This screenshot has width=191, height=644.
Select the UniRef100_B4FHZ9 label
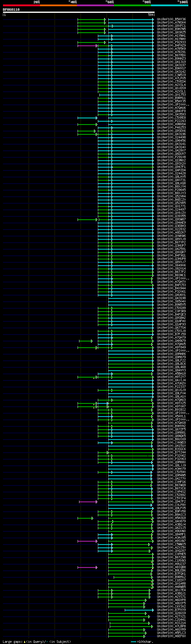[x=171, y=45]
